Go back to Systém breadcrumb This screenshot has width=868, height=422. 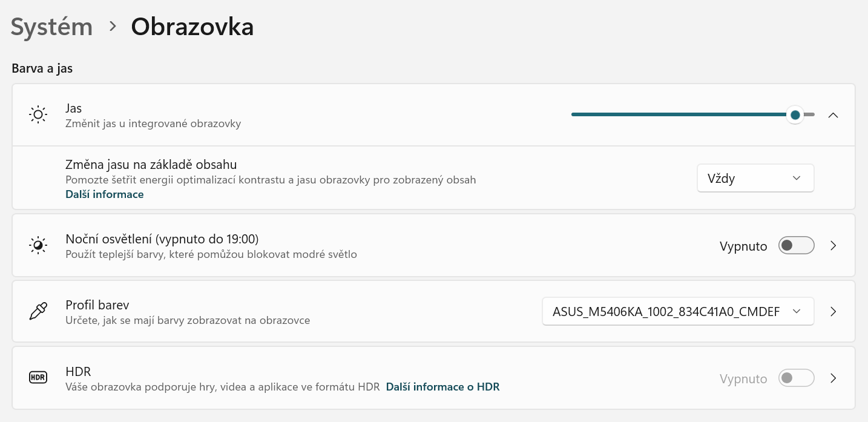tap(52, 27)
